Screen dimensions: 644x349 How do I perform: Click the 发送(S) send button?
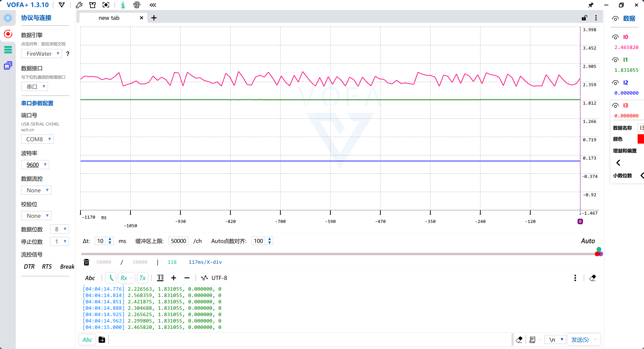tap(580, 340)
